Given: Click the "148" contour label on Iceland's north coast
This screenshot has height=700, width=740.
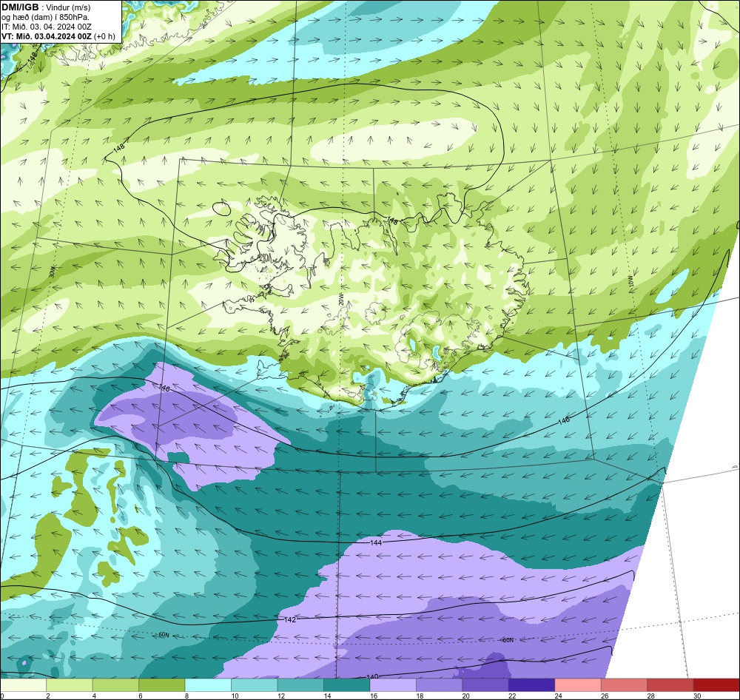Looking at the screenshot, I should [x=391, y=221].
